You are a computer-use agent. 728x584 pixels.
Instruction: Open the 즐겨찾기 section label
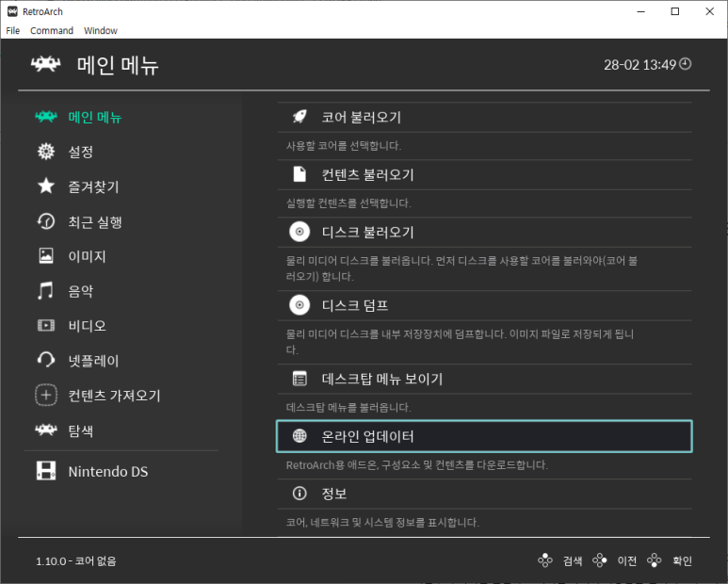click(x=94, y=187)
